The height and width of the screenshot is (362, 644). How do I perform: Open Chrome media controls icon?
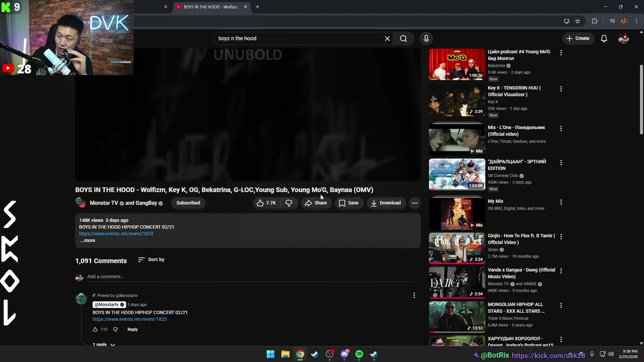(x=612, y=21)
